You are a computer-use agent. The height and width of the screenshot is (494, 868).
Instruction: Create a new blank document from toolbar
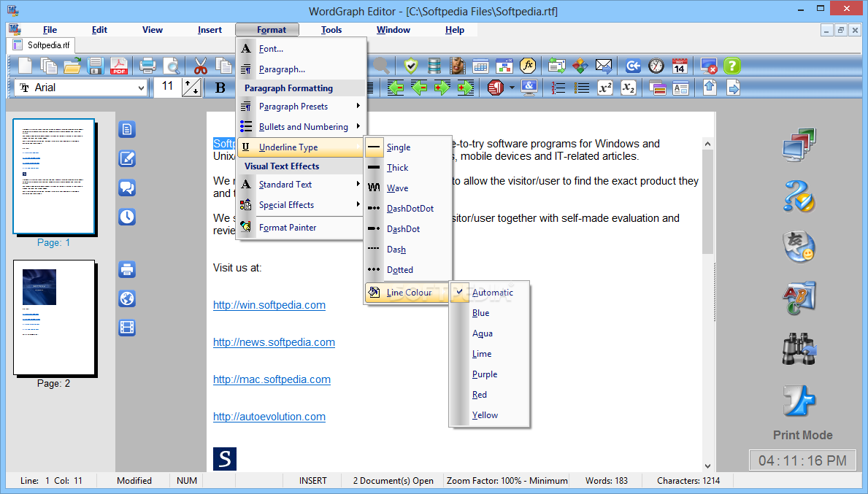tap(26, 66)
